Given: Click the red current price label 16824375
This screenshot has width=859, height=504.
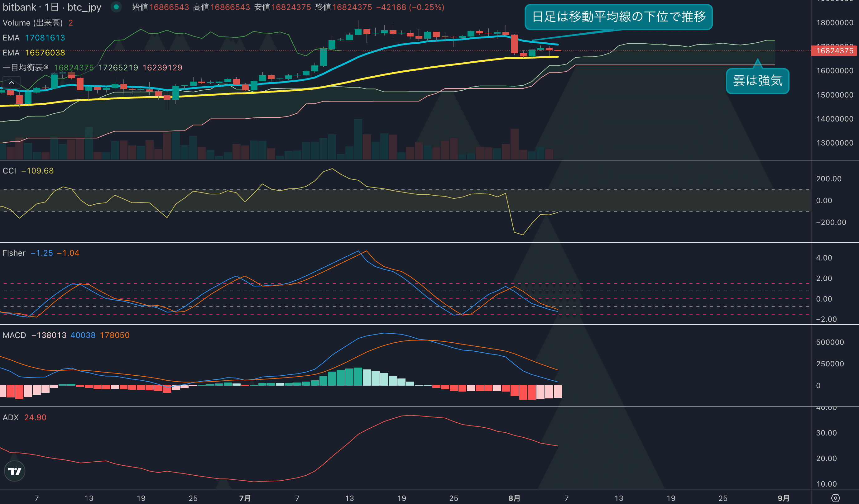Looking at the screenshot, I should [x=834, y=51].
